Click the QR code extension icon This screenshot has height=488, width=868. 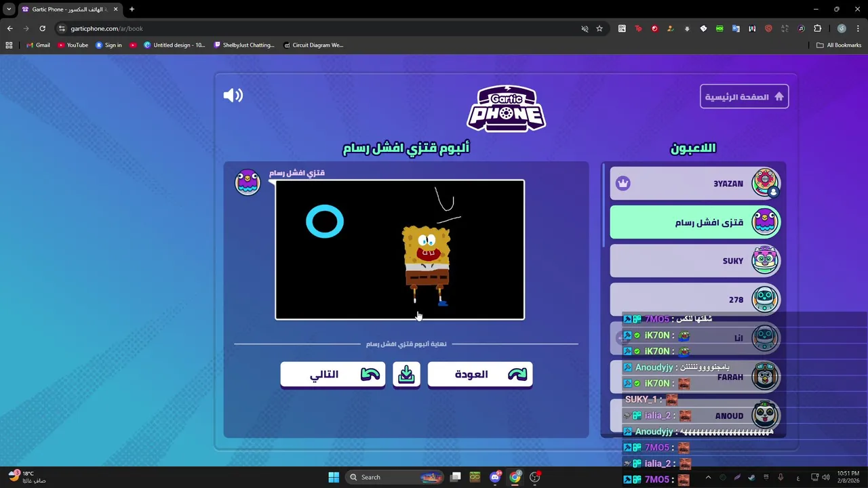coord(622,28)
